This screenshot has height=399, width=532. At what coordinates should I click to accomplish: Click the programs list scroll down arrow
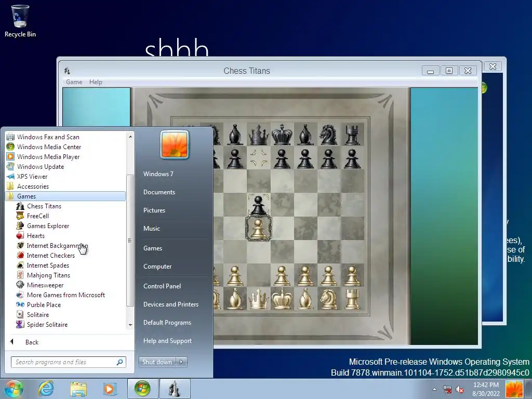pos(130,325)
